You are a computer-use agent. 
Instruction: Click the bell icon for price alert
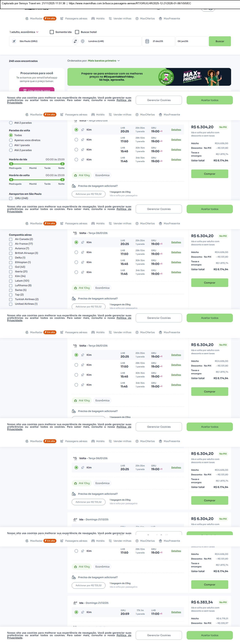pos(25,90)
